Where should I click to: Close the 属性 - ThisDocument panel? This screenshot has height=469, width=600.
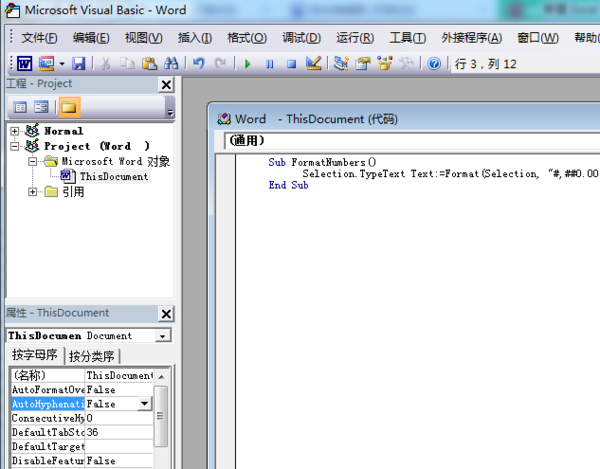pos(166,314)
